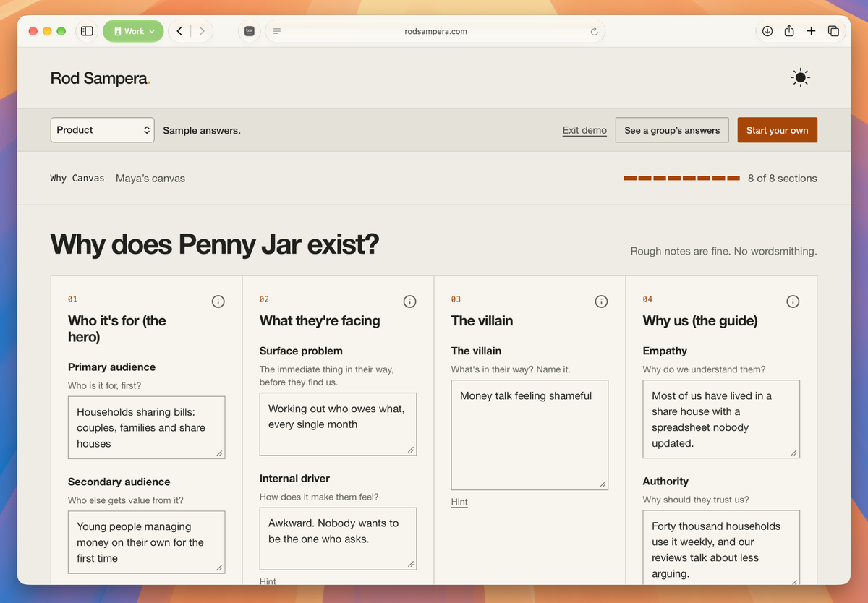This screenshot has height=603, width=868.
Task: Open info icon for Who it's for
Action: tap(218, 301)
